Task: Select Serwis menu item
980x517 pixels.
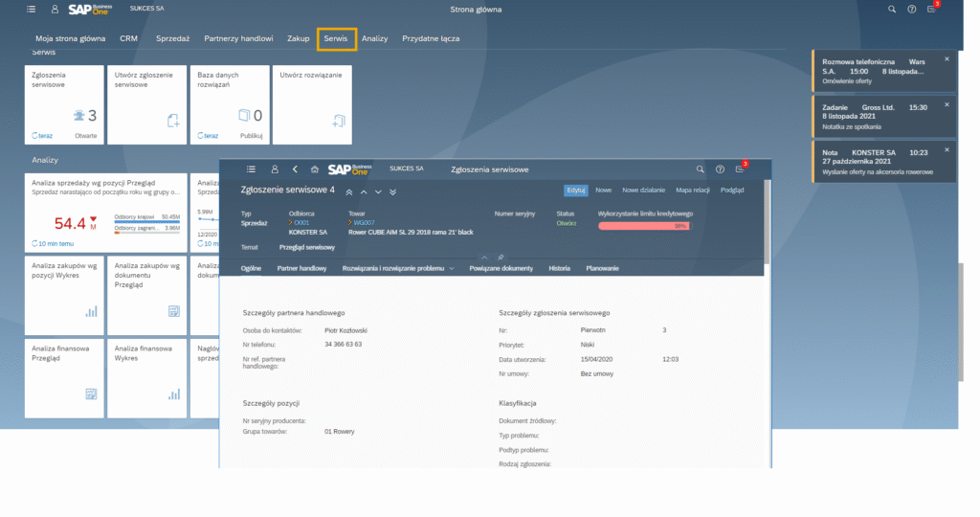Action: coord(336,38)
